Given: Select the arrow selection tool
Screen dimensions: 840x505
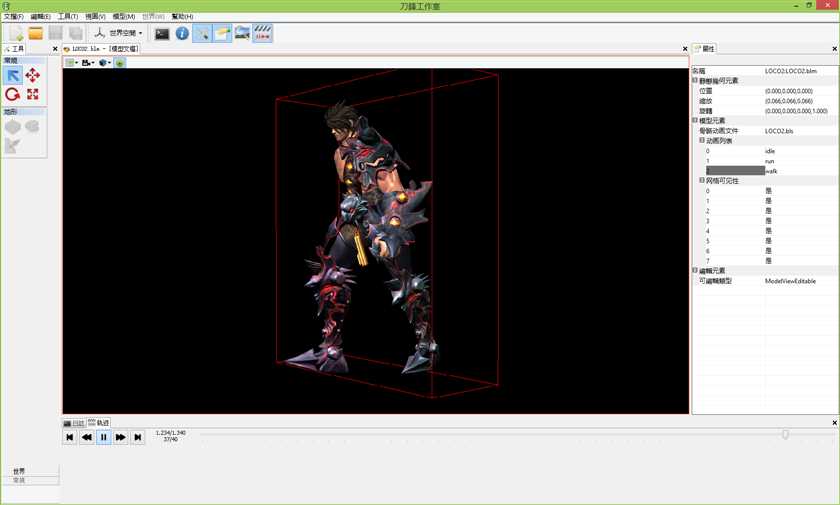Looking at the screenshot, I should click(x=13, y=76).
